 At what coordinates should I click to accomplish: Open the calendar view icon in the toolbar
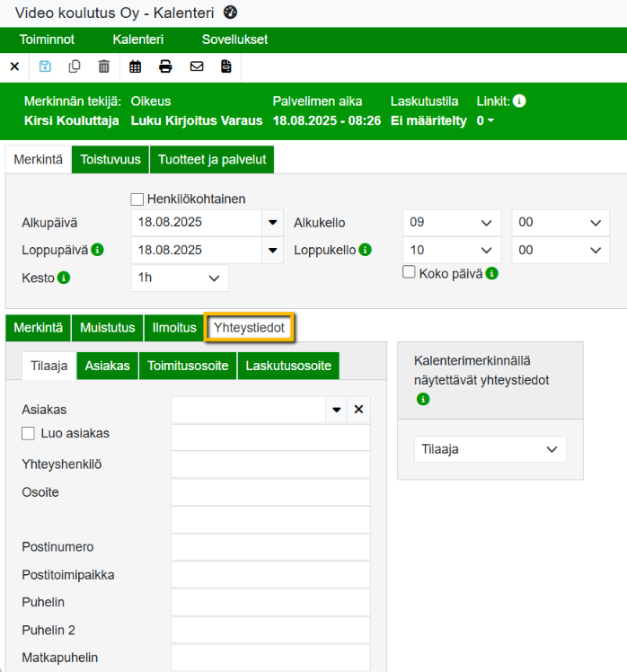click(x=136, y=66)
